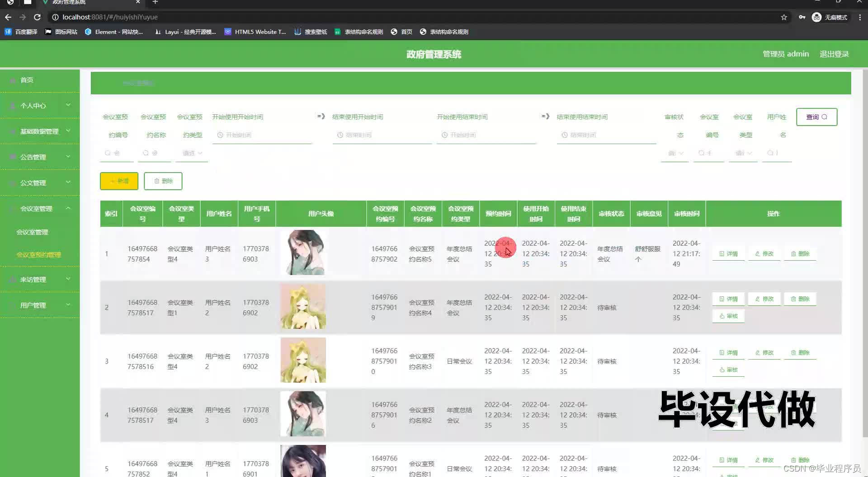Click 退出登录 to log out

point(834,54)
